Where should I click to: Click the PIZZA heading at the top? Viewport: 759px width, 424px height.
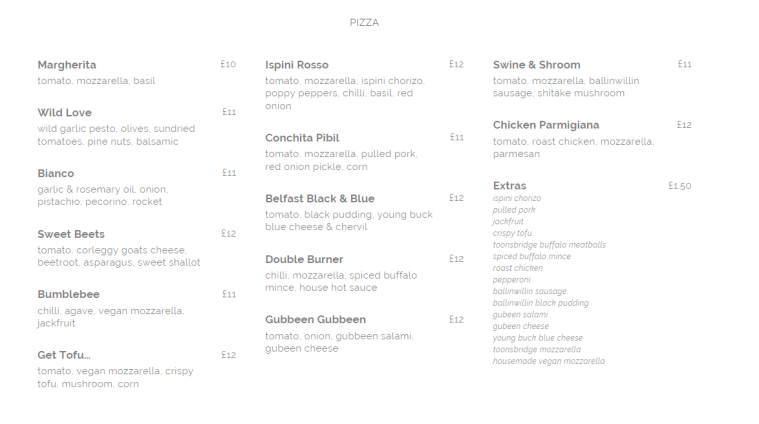tap(364, 22)
